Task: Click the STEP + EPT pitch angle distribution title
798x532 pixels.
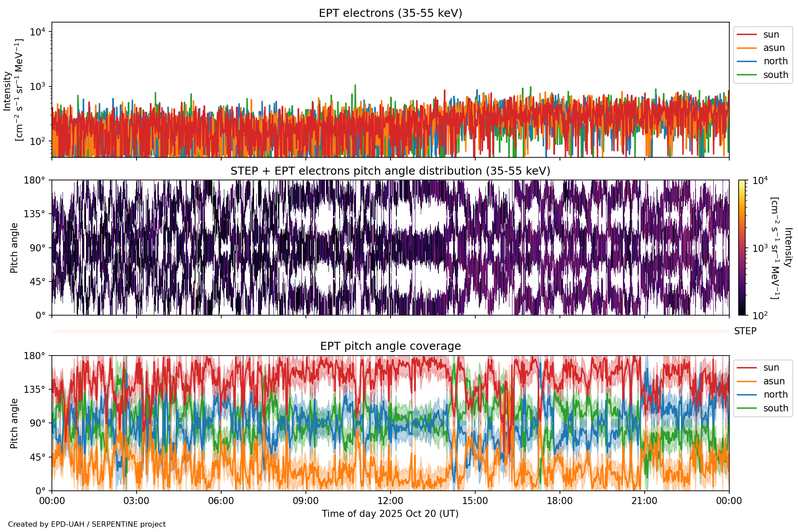Action: (390, 171)
